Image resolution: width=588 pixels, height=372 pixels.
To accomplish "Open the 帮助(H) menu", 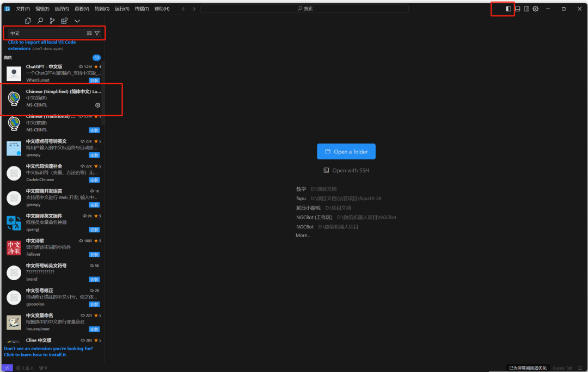I will (162, 9).
